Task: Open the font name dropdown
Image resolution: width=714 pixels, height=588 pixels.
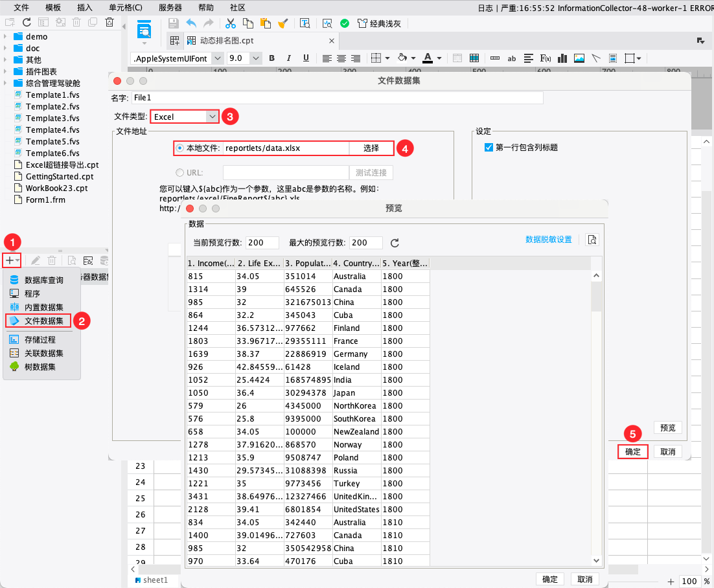Action: pos(218,58)
